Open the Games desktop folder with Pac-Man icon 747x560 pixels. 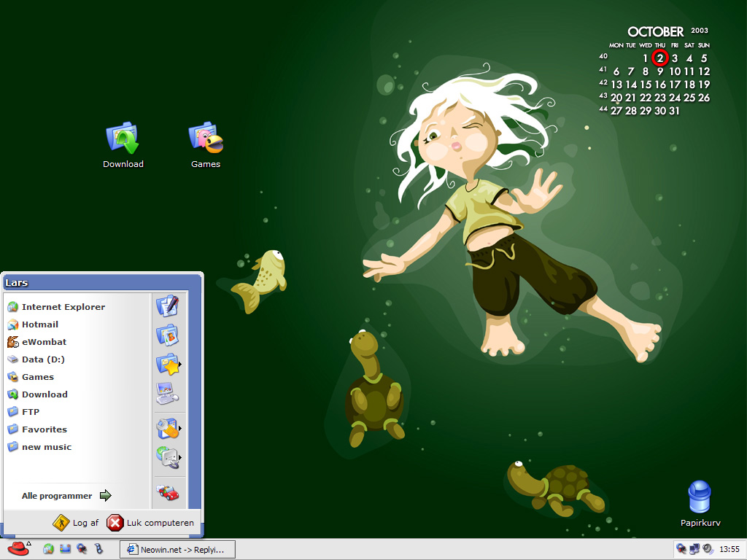[205, 139]
